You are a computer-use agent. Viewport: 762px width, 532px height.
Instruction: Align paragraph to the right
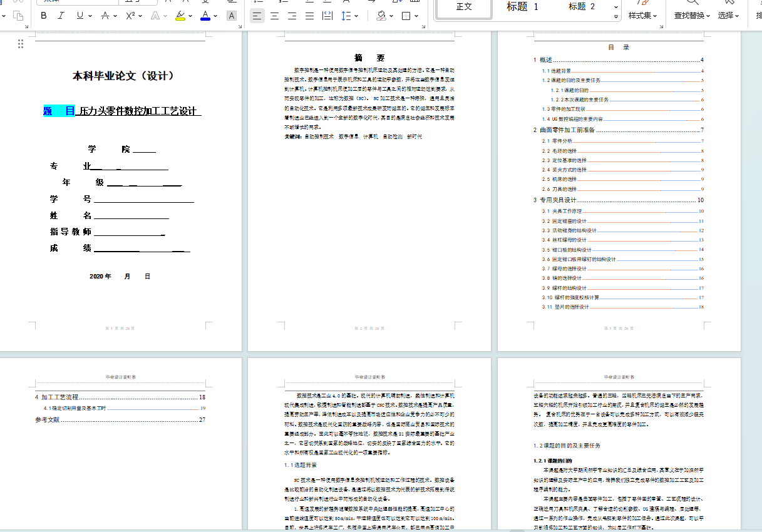coord(292,16)
